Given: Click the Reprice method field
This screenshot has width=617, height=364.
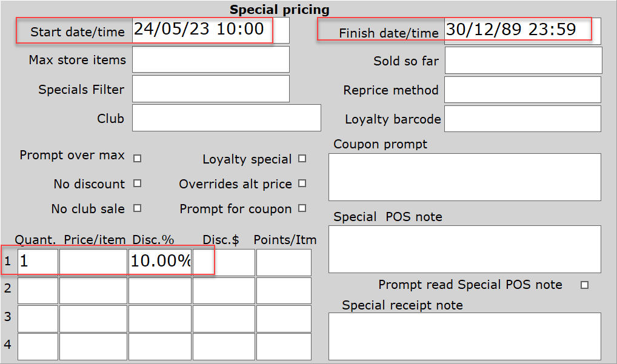Looking at the screenshot, I should pos(523,90).
